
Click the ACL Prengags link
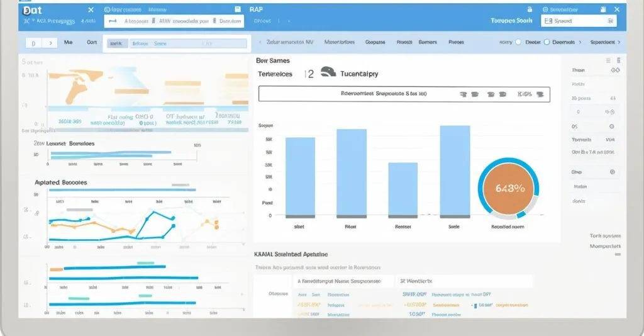pos(55,21)
